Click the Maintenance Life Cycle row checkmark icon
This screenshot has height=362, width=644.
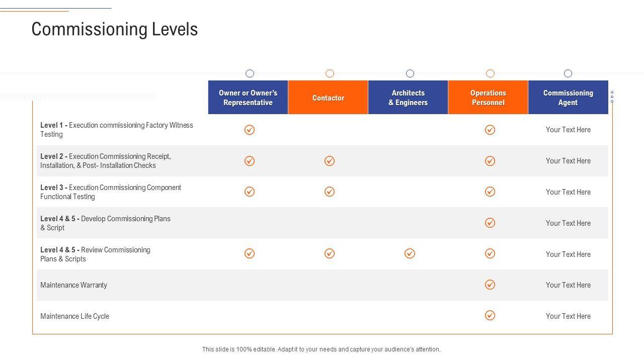[x=490, y=315]
